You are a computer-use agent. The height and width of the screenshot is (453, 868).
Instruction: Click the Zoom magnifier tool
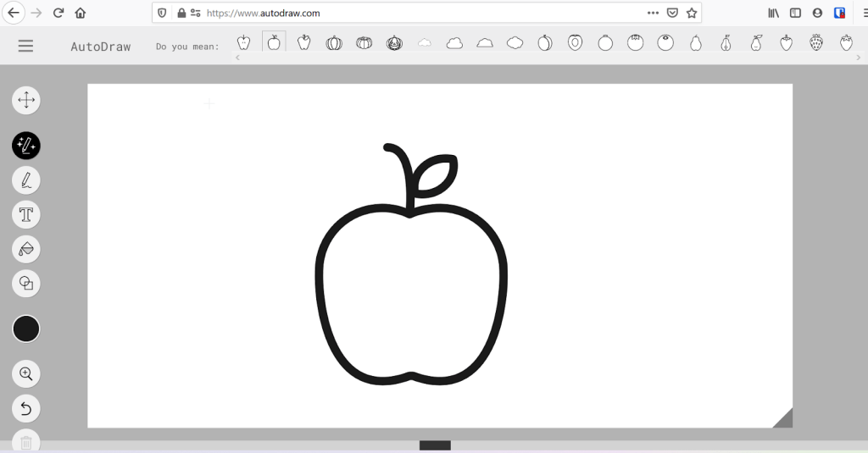26,373
